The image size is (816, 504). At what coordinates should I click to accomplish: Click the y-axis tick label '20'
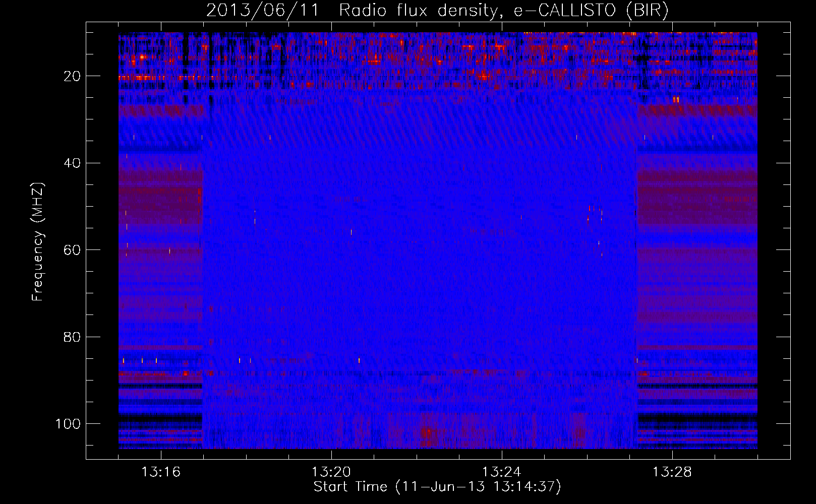[72, 76]
